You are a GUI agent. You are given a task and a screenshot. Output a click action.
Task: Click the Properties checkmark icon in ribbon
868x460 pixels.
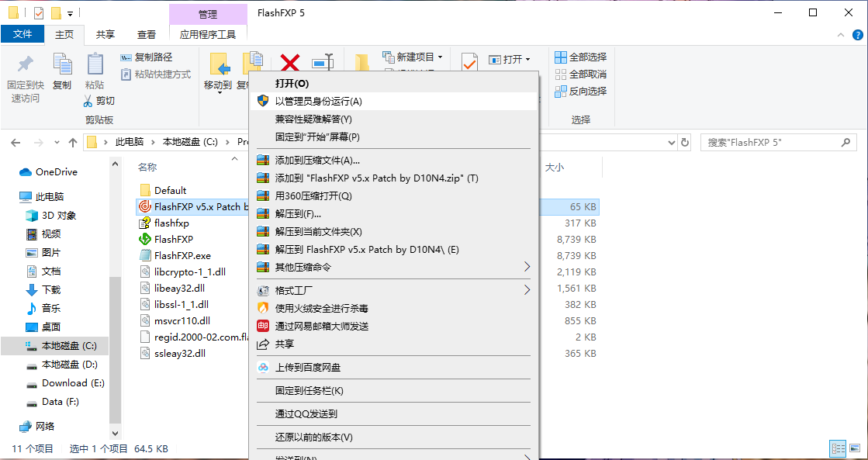[x=469, y=62]
